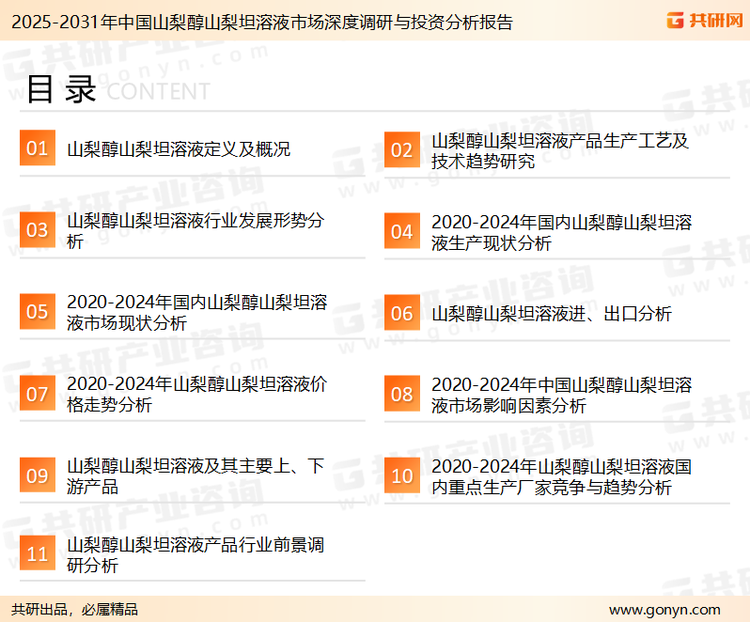Open chapter 山梨醇山梨坦溶液产品行业前景调研分析

195,555
